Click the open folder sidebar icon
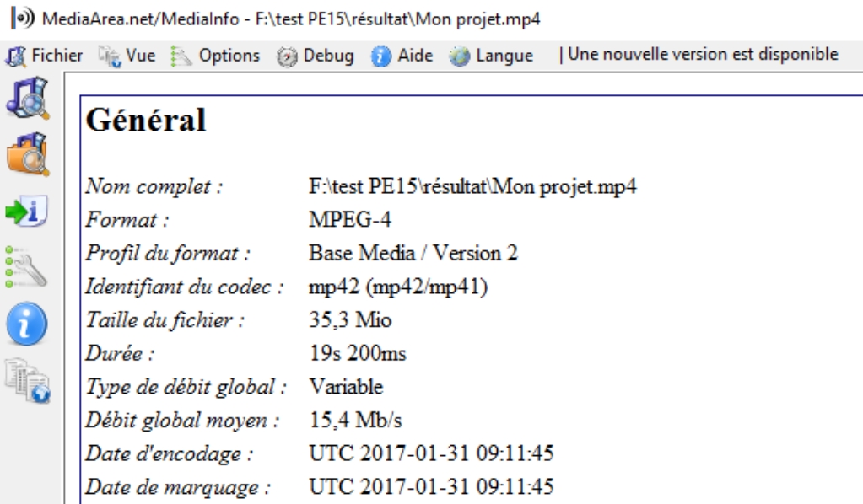 coord(28,154)
